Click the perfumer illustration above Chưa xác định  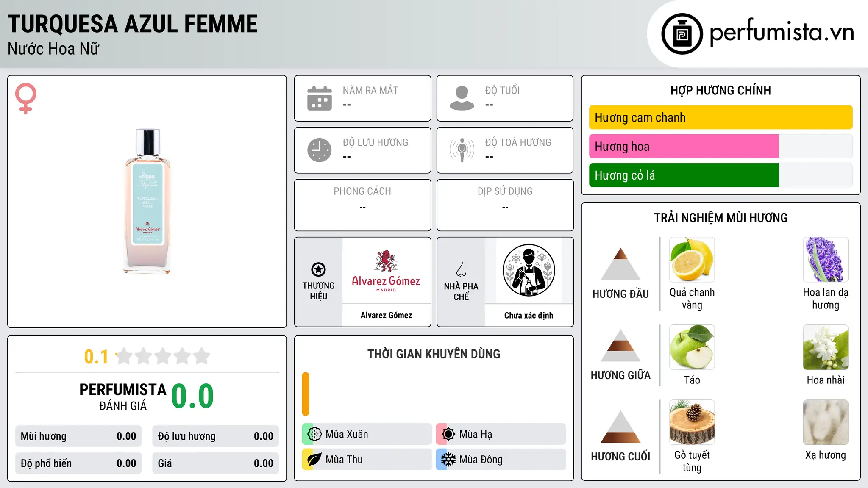click(529, 270)
